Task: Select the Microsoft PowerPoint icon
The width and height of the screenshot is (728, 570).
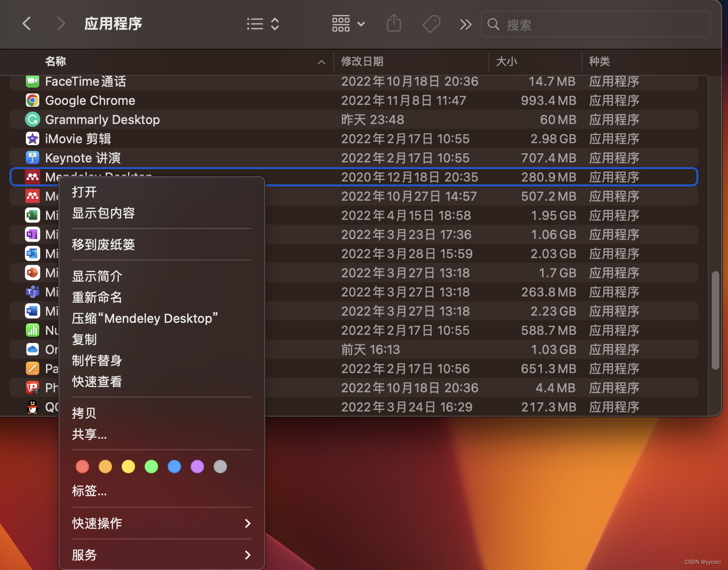Action: (x=33, y=273)
